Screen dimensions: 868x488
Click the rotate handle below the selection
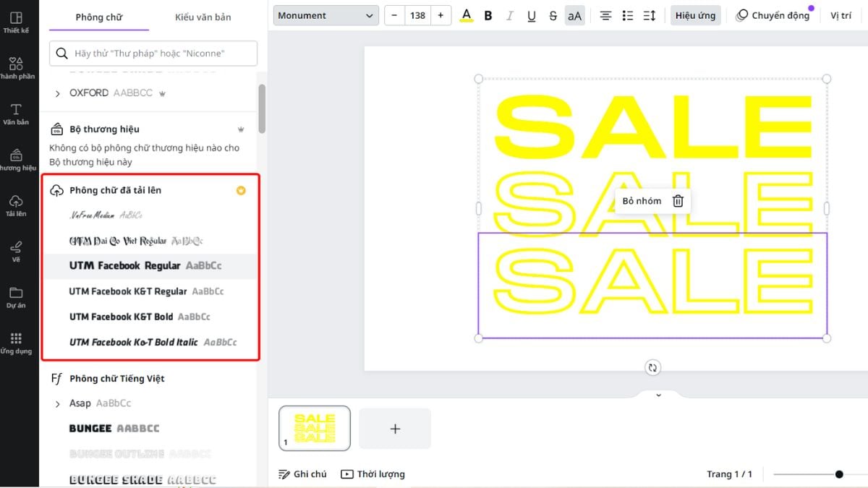click(x=652, y=367)
